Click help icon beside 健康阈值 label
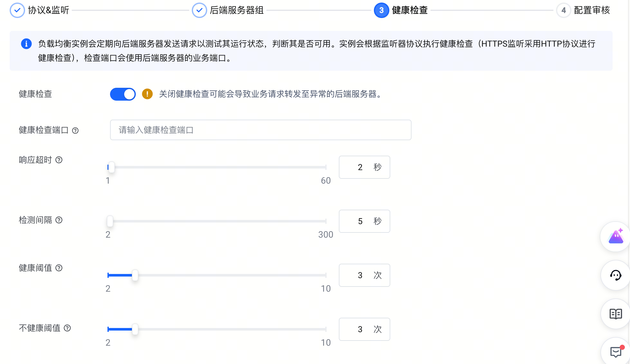Image resolution: width=630 pixels, height=364 pixels. coord(59,268)
